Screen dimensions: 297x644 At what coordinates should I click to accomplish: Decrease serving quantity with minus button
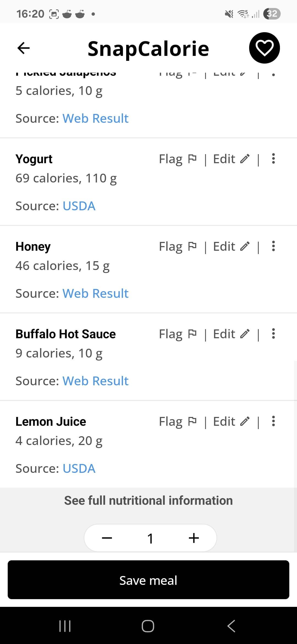(107, 538)
